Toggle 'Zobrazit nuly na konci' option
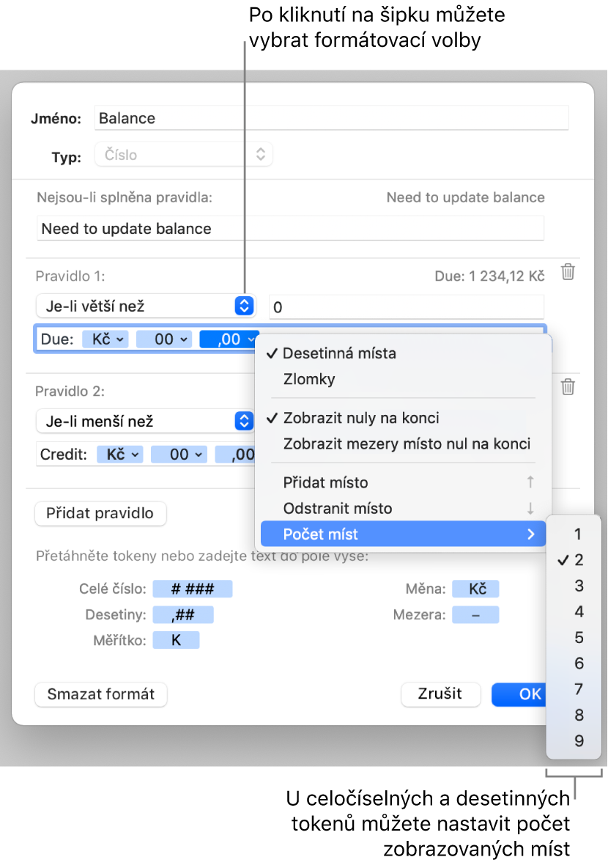 click(x=360, y=418)
